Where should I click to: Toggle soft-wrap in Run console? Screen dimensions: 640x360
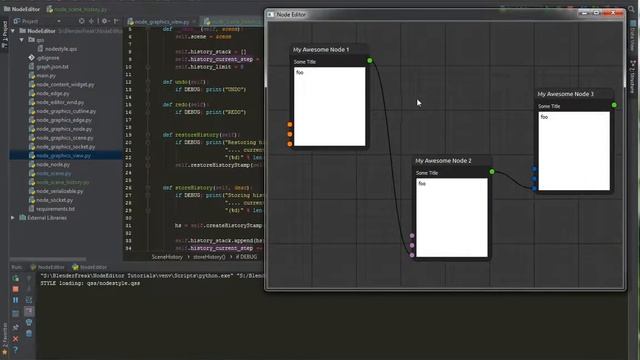(x=29, y=300)
